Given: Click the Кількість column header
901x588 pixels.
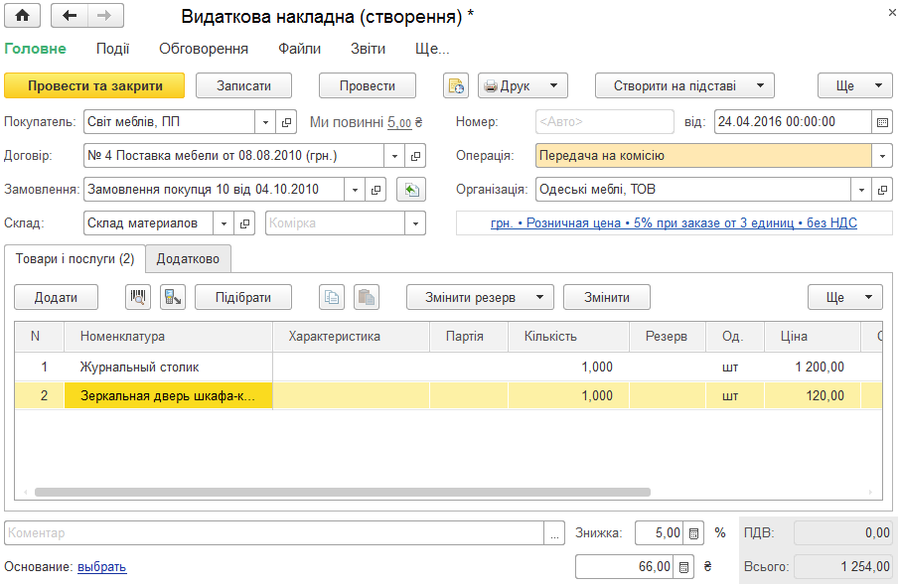Looking at the screenshot, I should (x=568, y=337).
